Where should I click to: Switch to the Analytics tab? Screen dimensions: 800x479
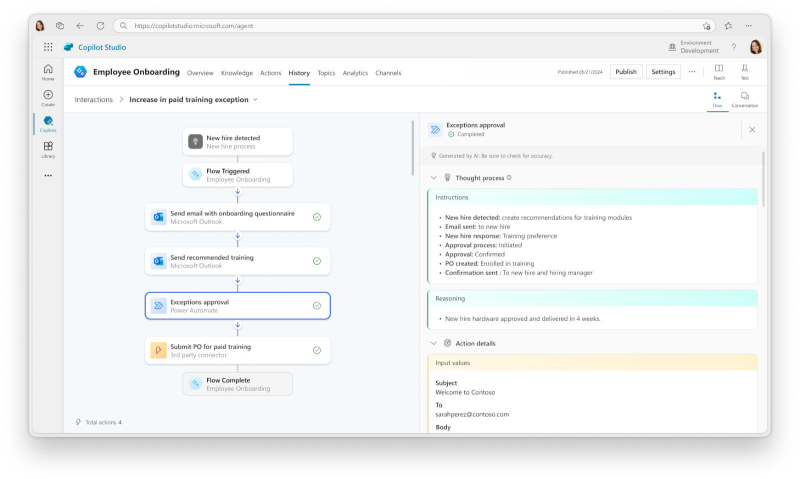355,73
